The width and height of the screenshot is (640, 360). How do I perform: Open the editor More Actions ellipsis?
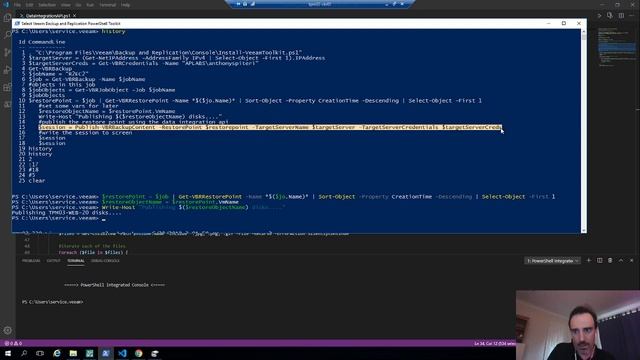(x=632, y=16)
